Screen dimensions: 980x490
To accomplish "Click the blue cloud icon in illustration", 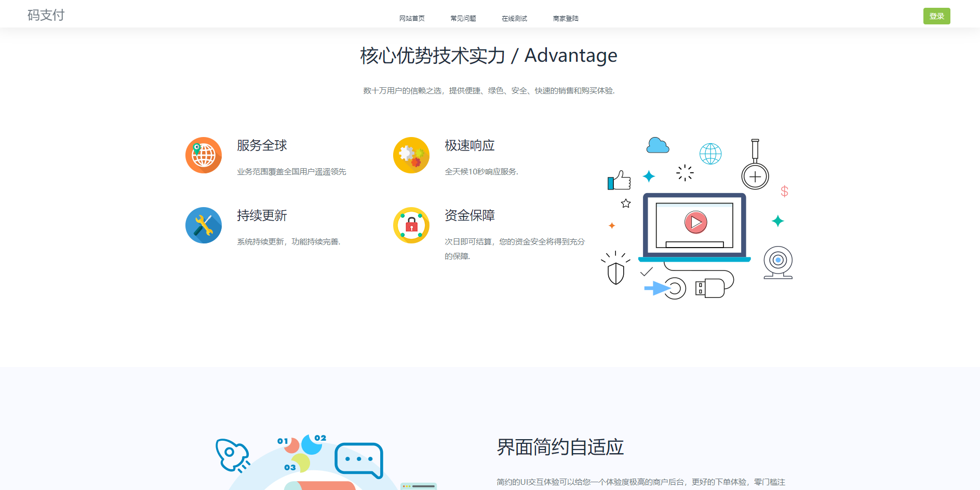I will pyautogui.click(x=657, y=145).
